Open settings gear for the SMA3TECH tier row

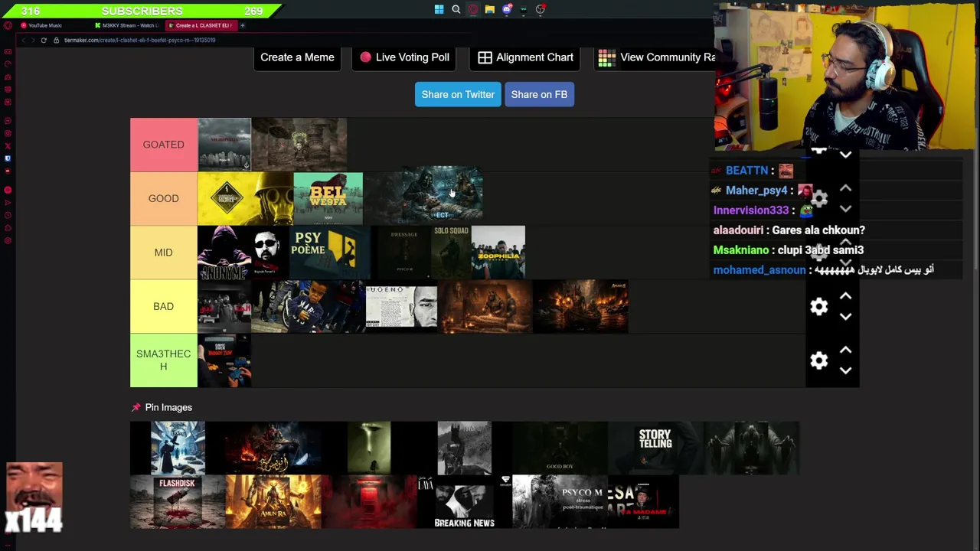[819, 360]
